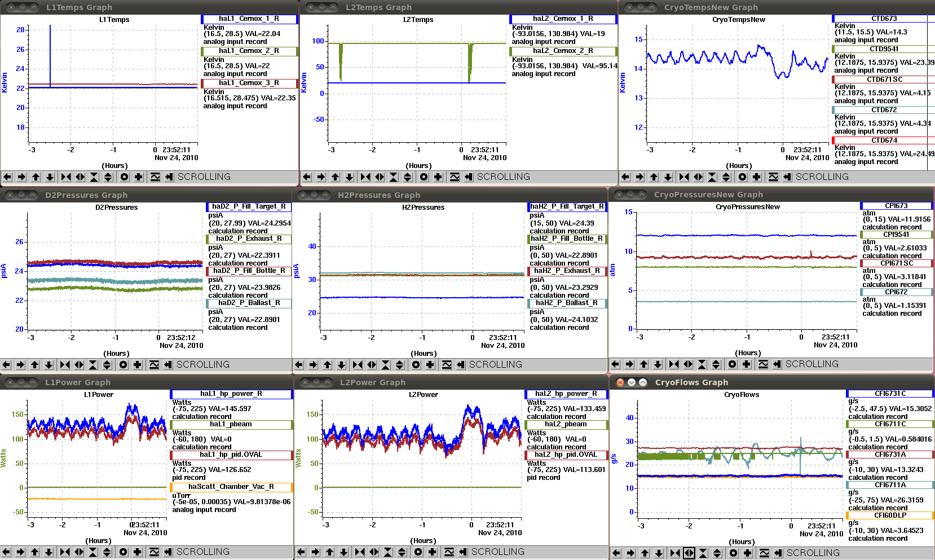Image resolution: width=935 pixels, height=560 pixels.
Task: Focus the L2Temps Graph window via title bar
Action: tap(458, 7)
